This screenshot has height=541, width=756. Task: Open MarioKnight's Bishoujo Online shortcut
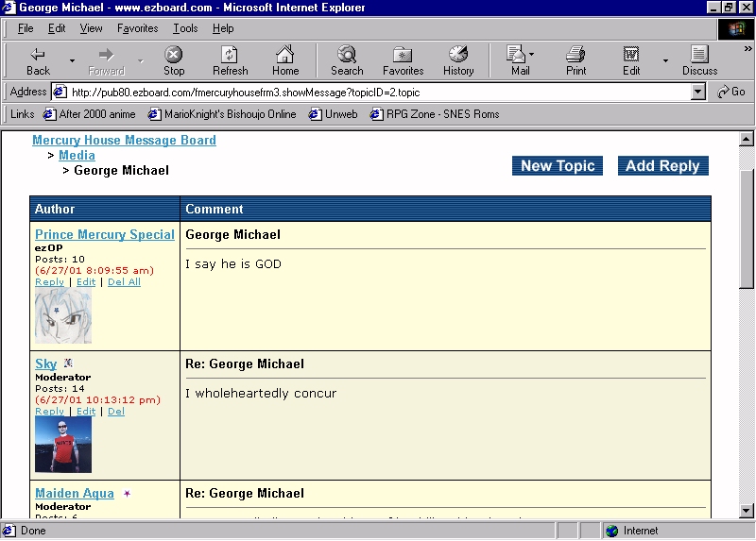point(222,114)
